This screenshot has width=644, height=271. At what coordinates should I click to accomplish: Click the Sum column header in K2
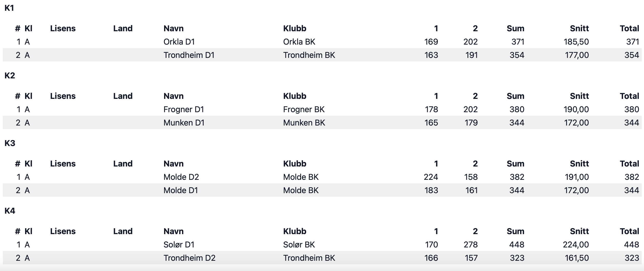click(x=515, y=96)
